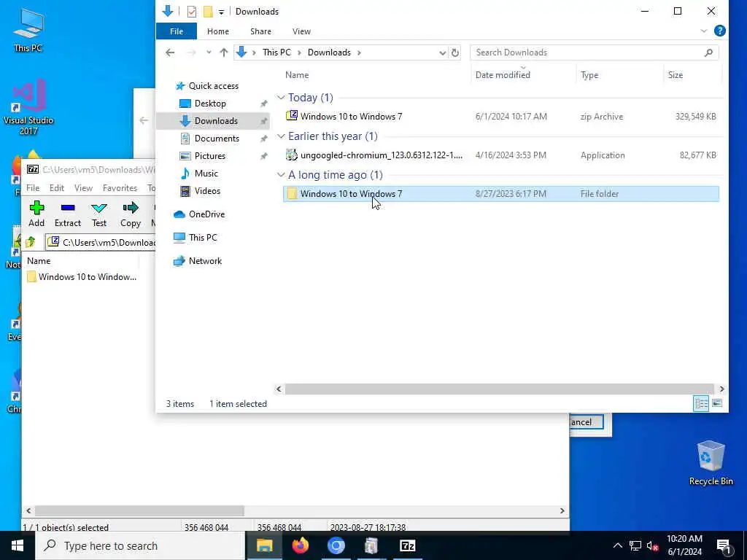Select the Windows 10 to Windows 7 zip archive
Image resolution: width=747 pixels, height=560 pixels.
pyautogui.click(x=500, y=116)
